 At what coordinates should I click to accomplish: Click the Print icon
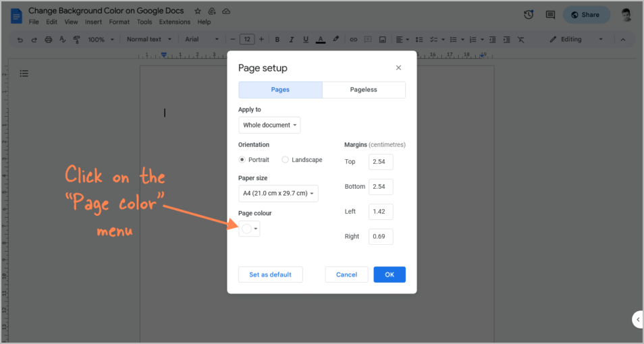tap(49, 39)
